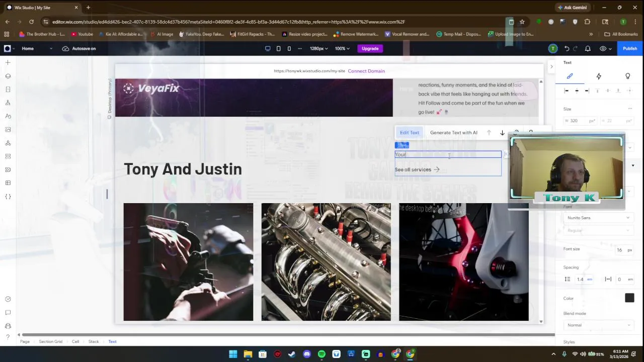Viewport: 644px width, 362px height.
Task: Click See all services link
Action: point(417,169)
